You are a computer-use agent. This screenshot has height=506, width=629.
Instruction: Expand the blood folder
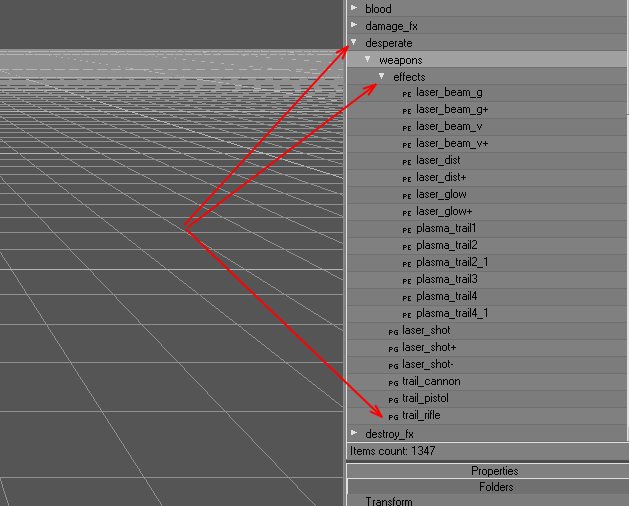tap(354, 8)
